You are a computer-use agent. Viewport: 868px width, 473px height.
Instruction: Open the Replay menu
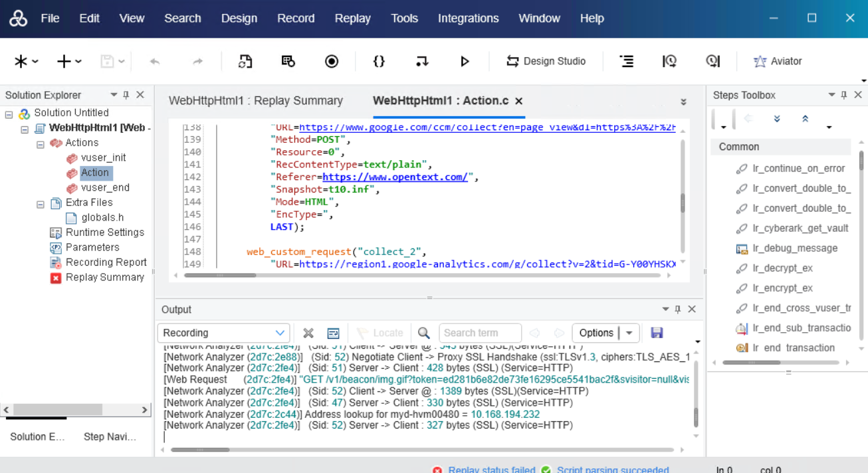(x=352, y=19)
